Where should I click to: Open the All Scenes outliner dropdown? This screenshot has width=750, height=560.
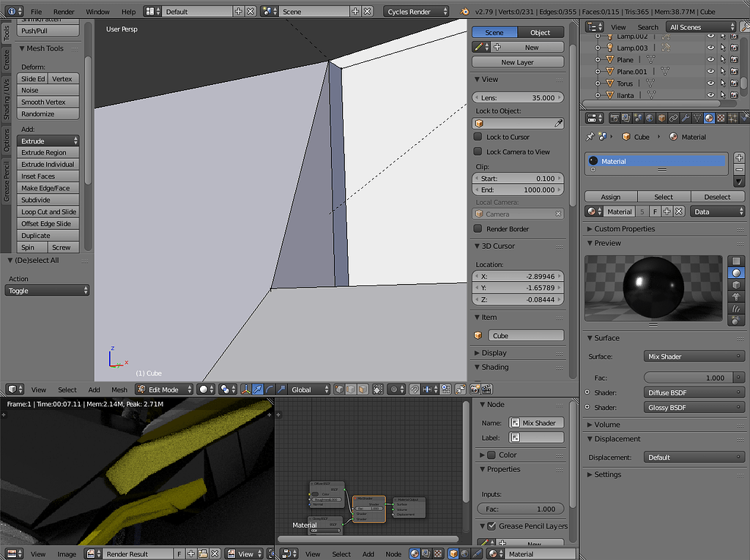click(701, 27)
